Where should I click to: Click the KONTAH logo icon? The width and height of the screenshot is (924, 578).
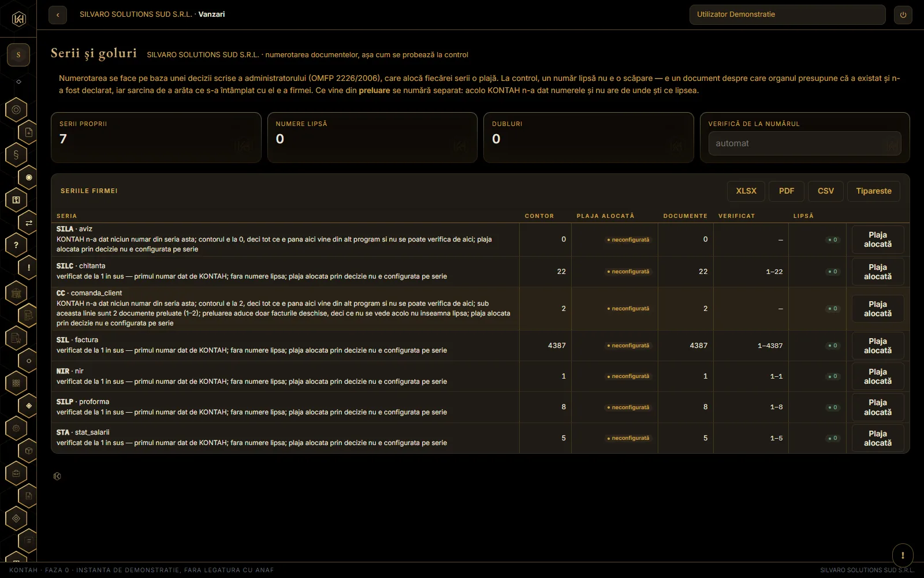(18, 19)
